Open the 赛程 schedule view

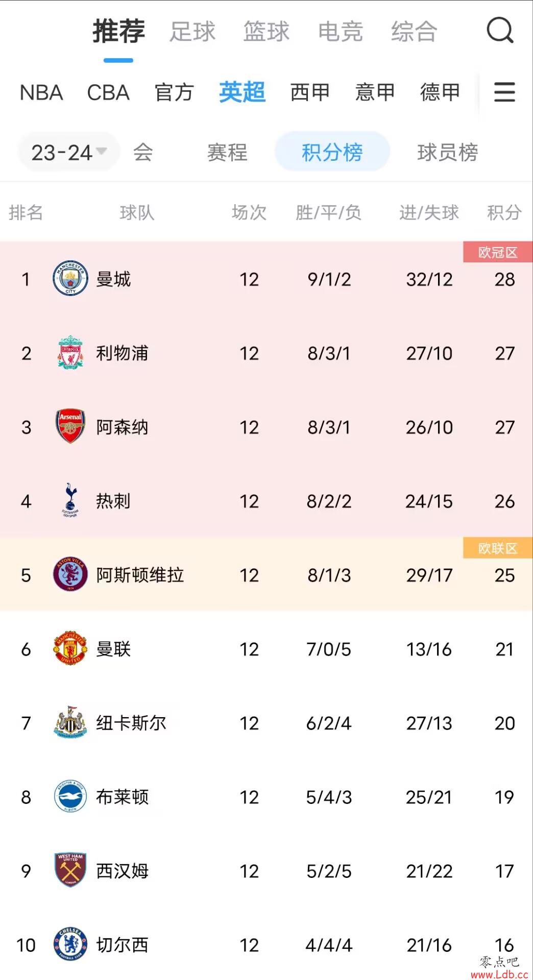pyautogui.click(x=227, y=152)
